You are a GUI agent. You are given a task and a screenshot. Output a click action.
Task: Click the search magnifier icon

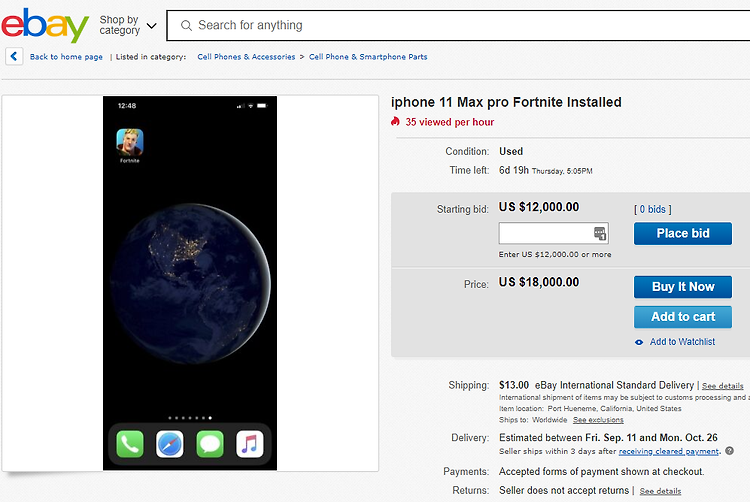click(x=186, y=25)
